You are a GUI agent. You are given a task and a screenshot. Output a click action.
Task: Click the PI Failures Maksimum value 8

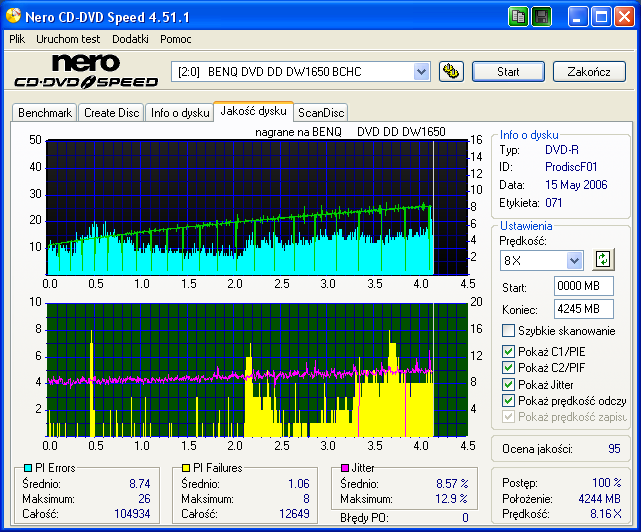(306, 498)
